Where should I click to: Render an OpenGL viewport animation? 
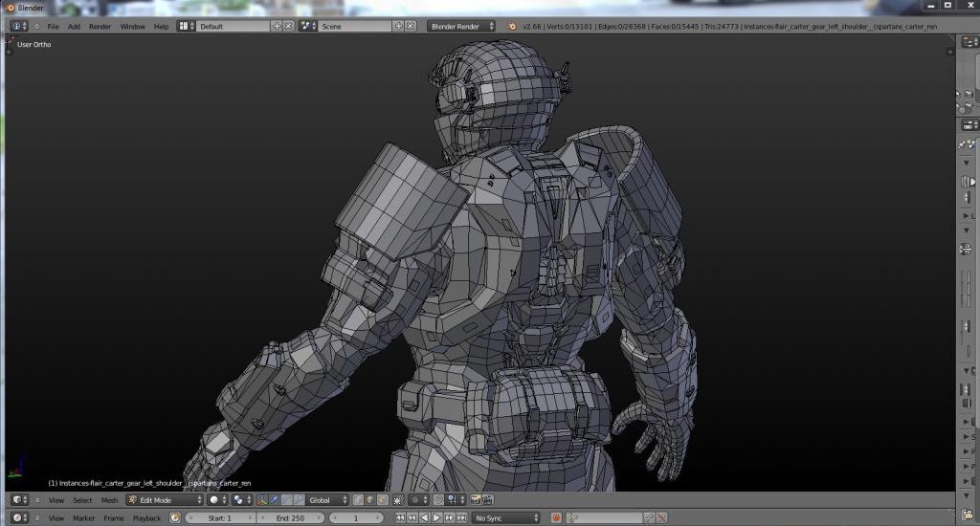pos(487,500)
